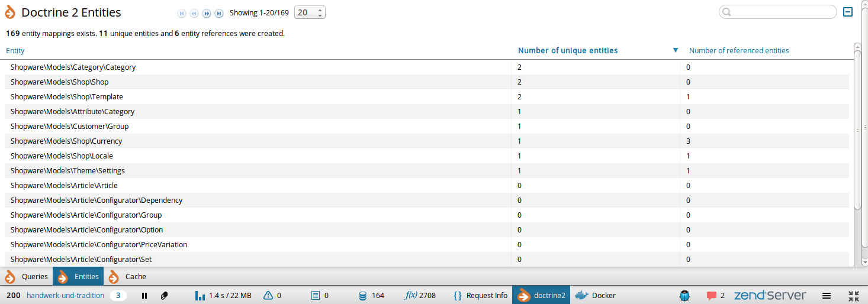Go to the last page of entities
This screenshot has height=304, width=868.
pos(219,13)
